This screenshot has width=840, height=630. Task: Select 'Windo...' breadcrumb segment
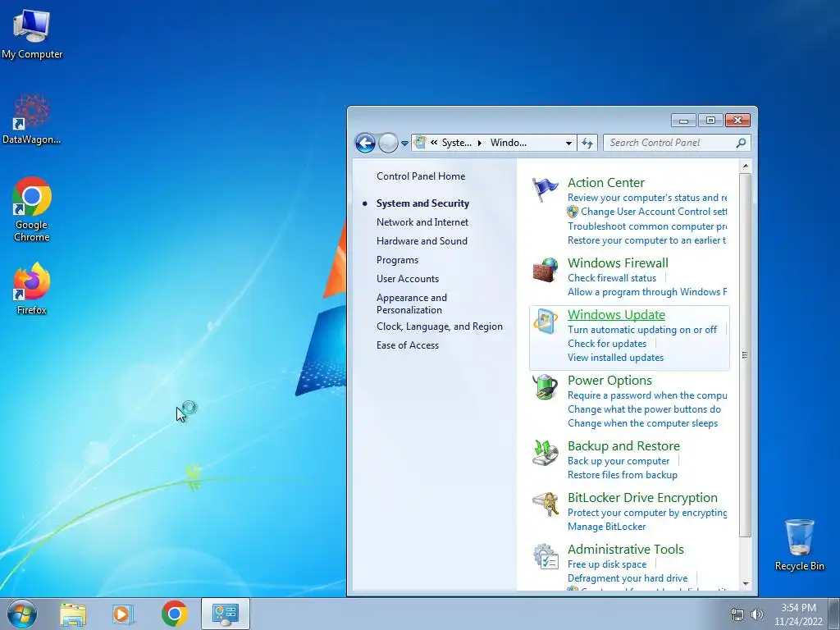click(x=509, y=143)
